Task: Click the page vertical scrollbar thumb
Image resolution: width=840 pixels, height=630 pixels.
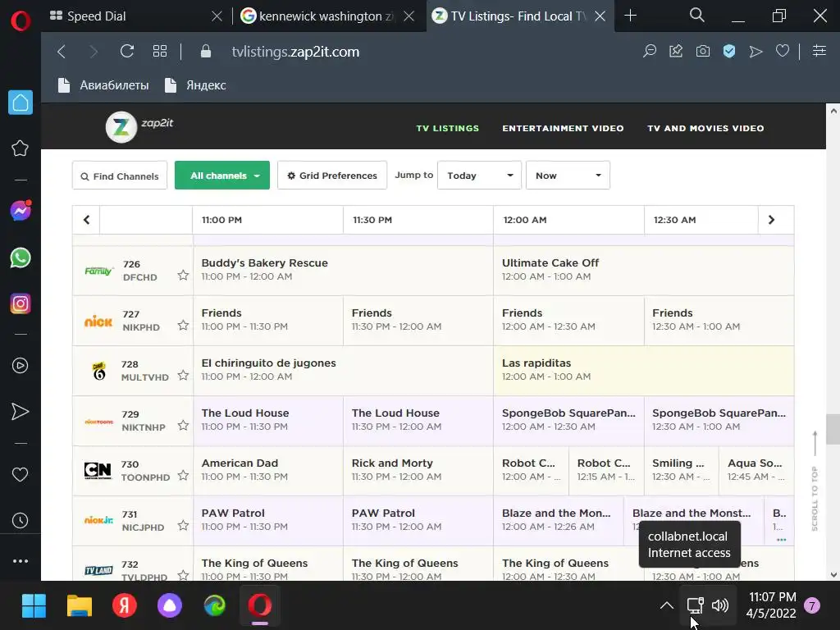Action: (x=833, y=429)
